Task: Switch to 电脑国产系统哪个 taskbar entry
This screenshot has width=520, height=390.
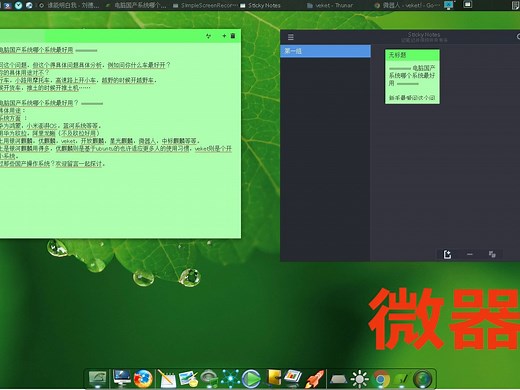Action: coord(137,5)
